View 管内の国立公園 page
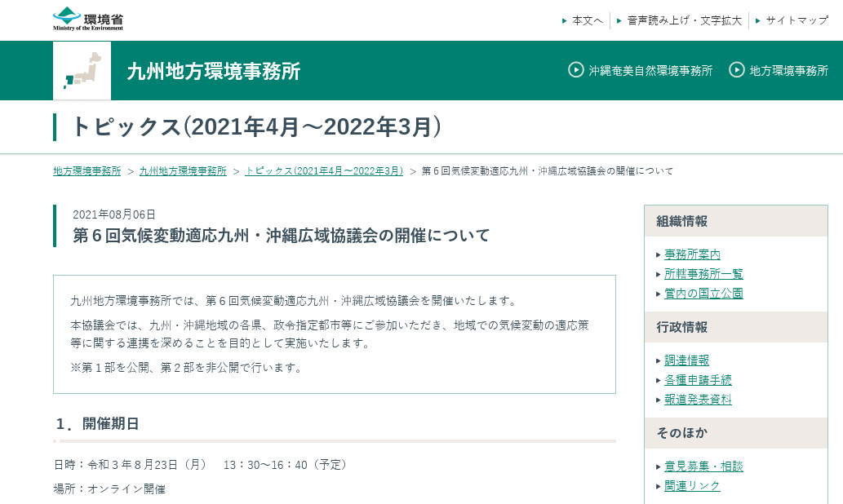 coord(703,294)
